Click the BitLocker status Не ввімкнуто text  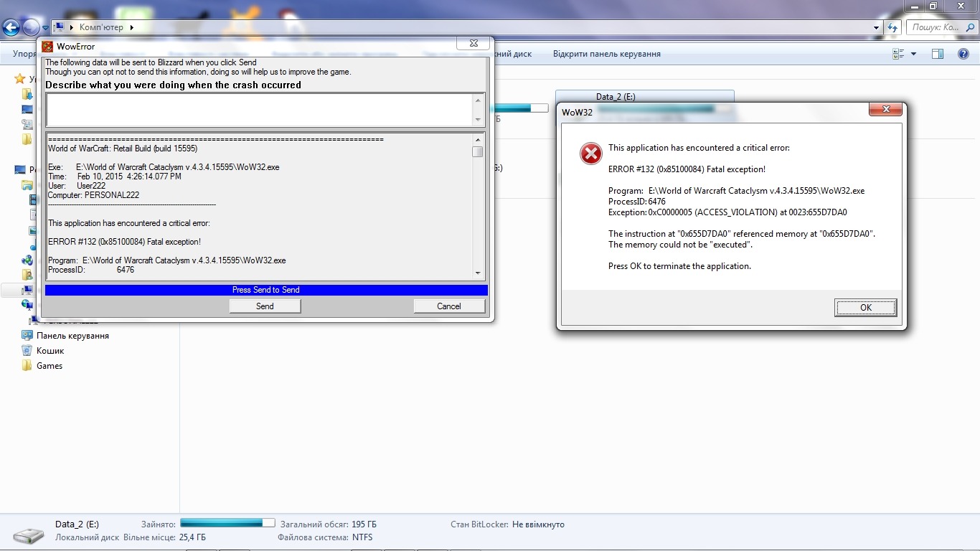point(538,524)
